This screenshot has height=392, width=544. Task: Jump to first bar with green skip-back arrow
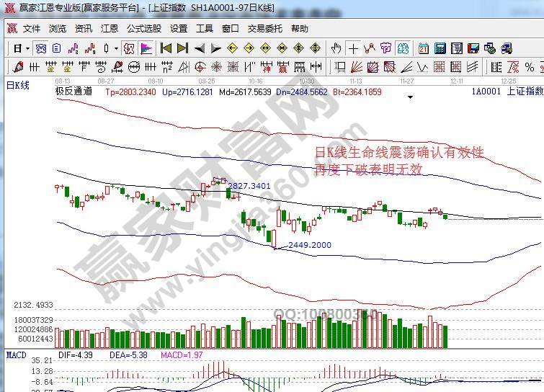tap(166, 48)
